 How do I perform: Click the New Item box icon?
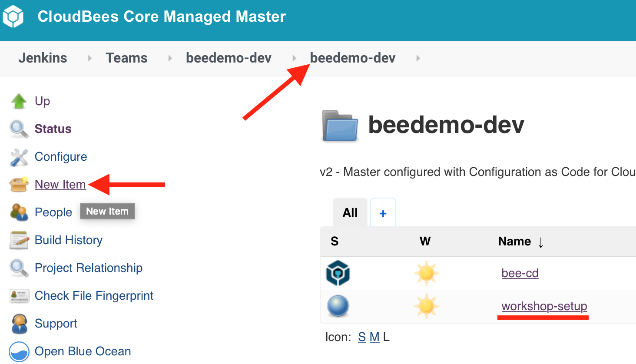tap(19, 185)
